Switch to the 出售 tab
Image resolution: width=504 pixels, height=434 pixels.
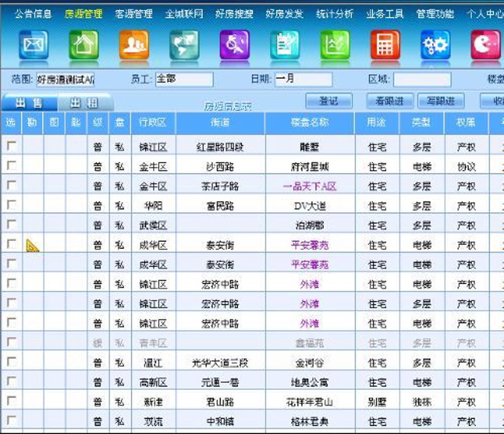point(30,103)
